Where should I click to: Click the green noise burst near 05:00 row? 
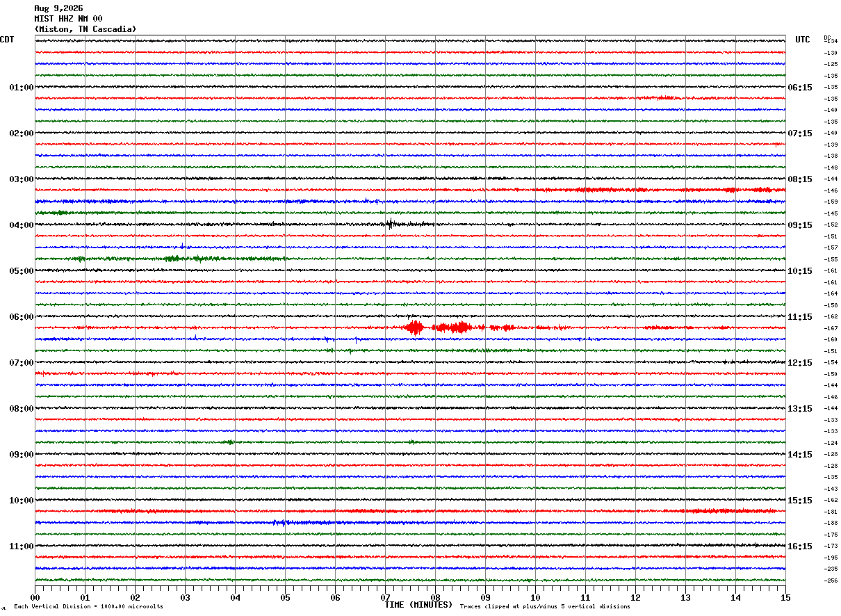[181, 258]
